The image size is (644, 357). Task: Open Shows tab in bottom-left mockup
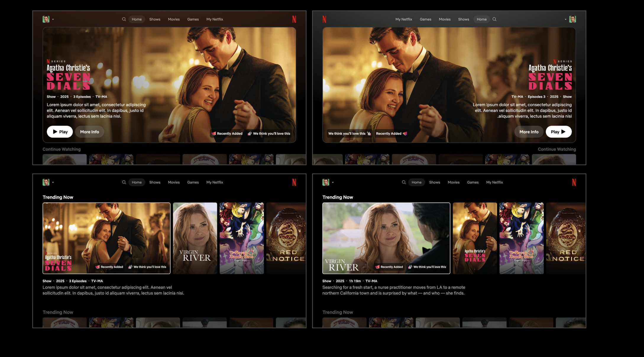click(x=155, y=182)
